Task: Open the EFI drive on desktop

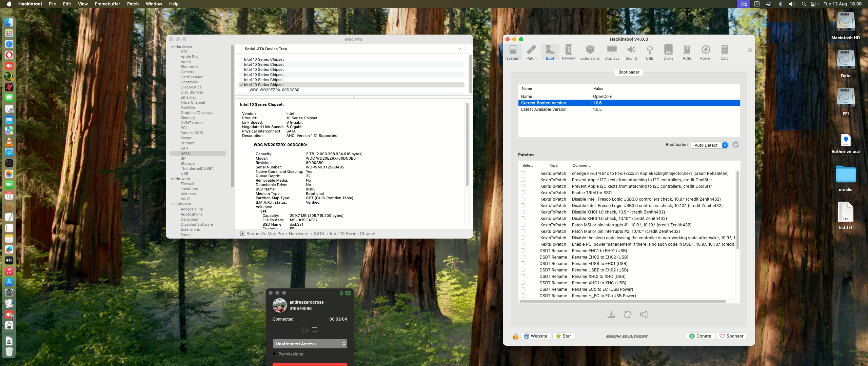Action: tap(845, 102)
